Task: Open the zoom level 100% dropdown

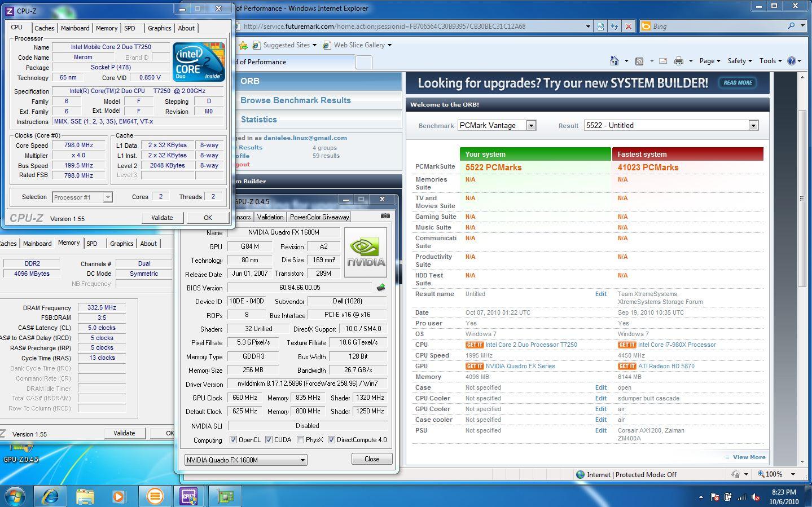Action: (793, 474)
